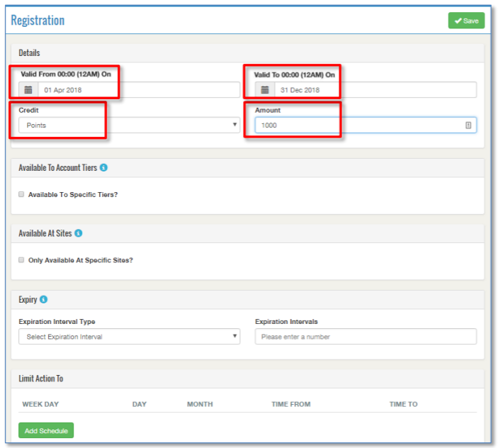The height and width of the screenshot is (448, 498).
Task: Click the TIME TO column header
Action: coord(403,404)
